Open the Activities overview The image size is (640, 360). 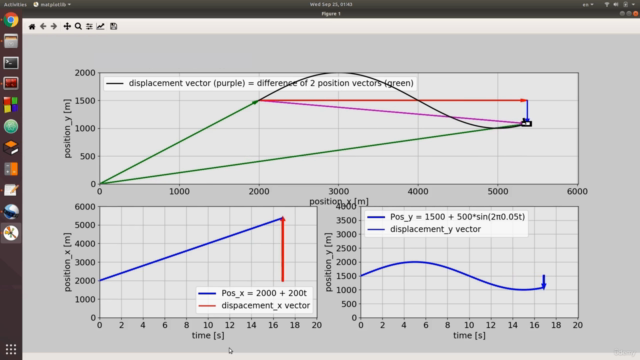point(15,4)
